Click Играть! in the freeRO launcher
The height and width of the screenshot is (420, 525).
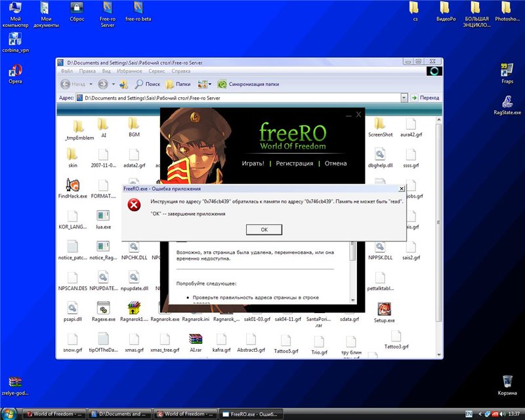click(253, 163)
